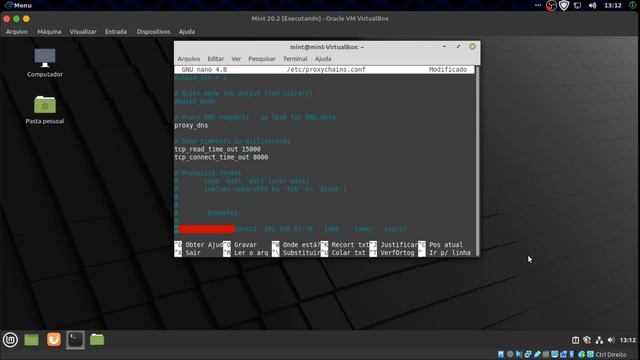
Task: Click Pos atual shortcut in nano footer
Action: 441,244
